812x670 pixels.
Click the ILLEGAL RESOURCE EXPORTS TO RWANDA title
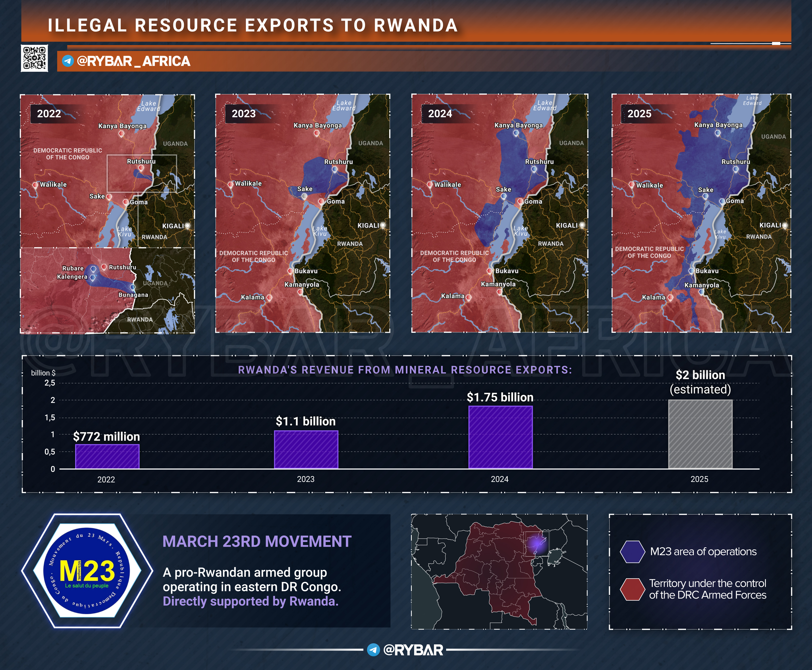(x=253, y=25)
